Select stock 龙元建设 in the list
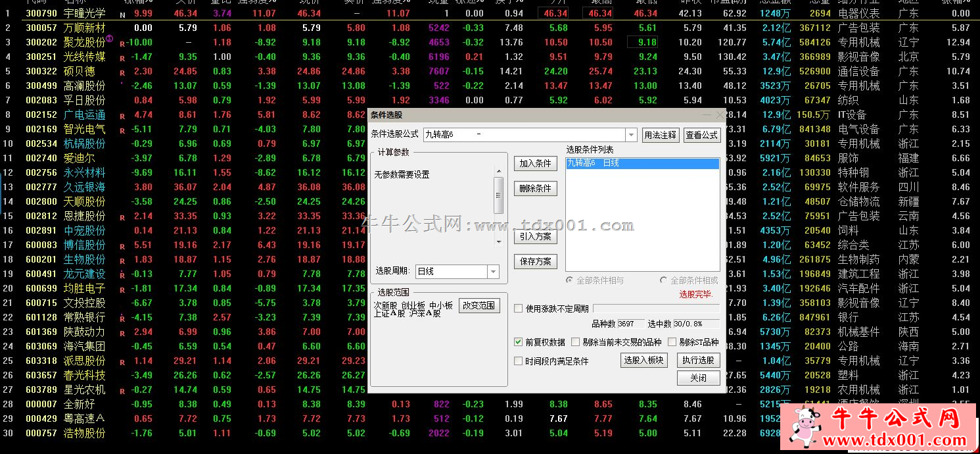Screen dimensions: 980x454 84,274
